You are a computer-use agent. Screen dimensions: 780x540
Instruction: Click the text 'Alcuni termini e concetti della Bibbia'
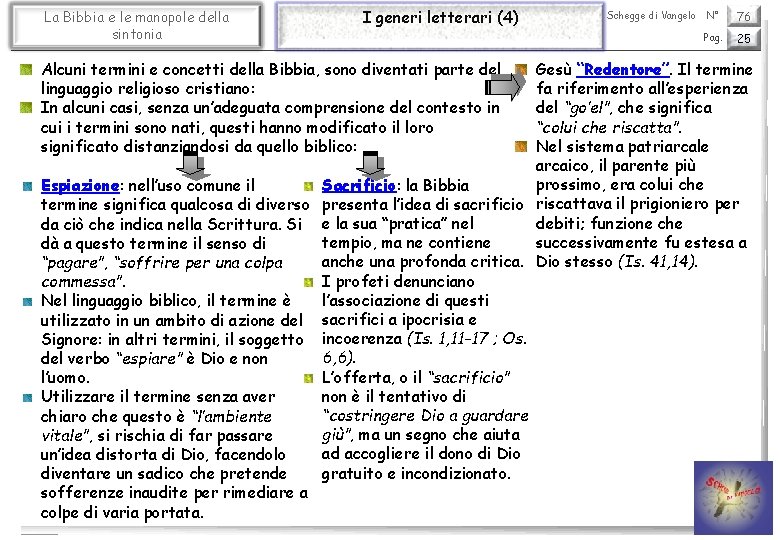179,70
